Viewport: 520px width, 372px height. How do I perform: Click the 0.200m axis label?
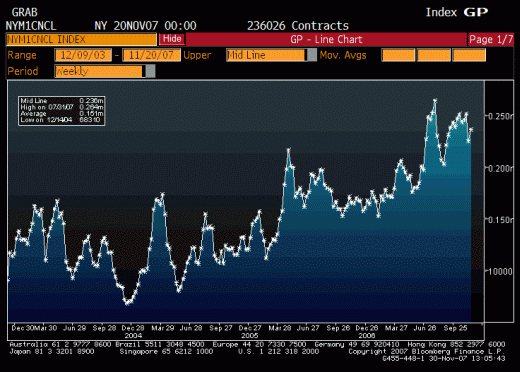(500, 168)
